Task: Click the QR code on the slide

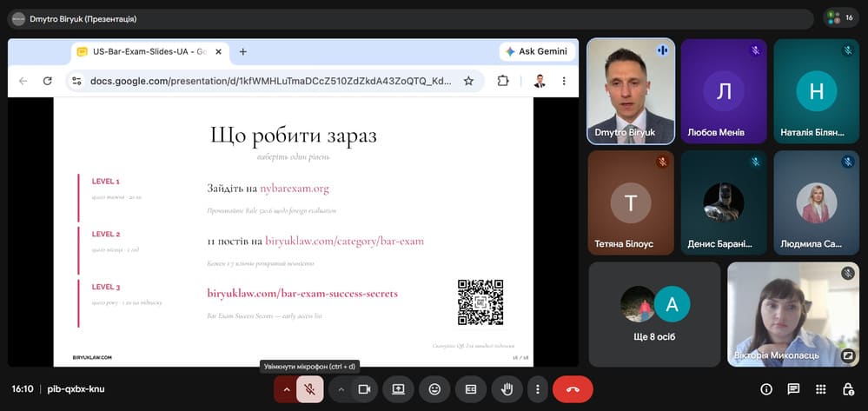Action: [480, 302]
